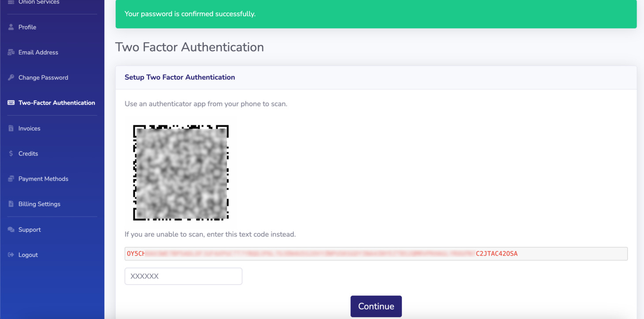Click the blurred QR code image
The width and height of the screenshot is (644, 319).
(181, 173)
